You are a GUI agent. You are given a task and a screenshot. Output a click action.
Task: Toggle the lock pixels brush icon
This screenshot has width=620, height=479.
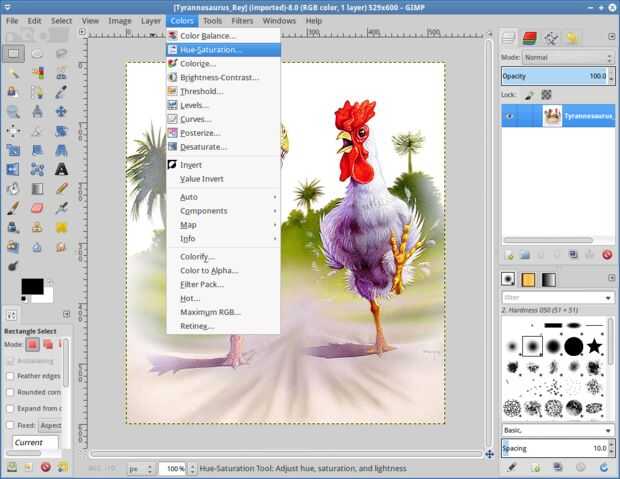pos(529,95)
